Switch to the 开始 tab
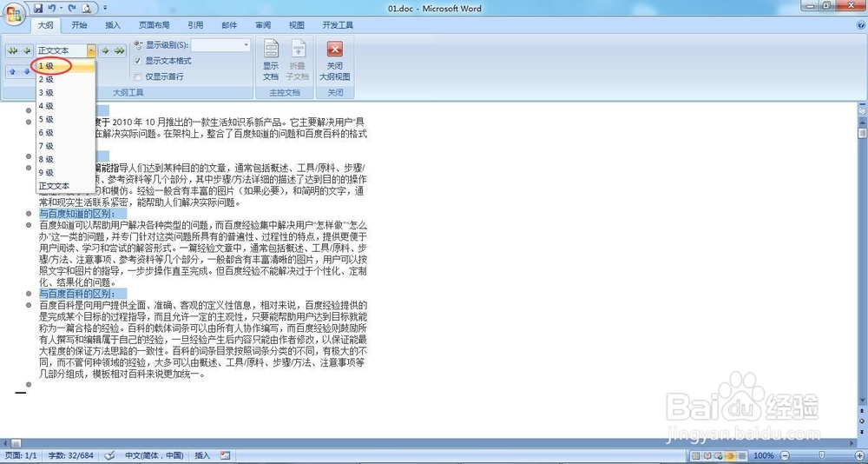The image size is (868, 464). 79,25
